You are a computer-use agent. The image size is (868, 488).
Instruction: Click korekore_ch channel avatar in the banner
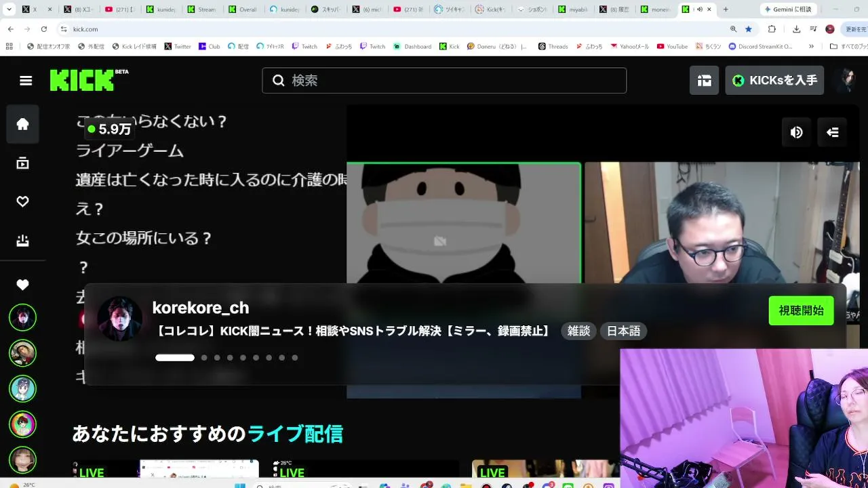point(120,319)
